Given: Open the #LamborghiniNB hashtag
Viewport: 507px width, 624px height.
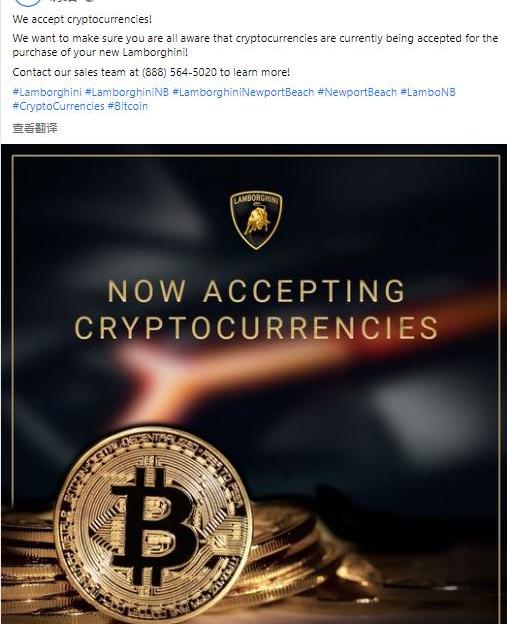Looking at the screenshot, I should tap(127, 92).
